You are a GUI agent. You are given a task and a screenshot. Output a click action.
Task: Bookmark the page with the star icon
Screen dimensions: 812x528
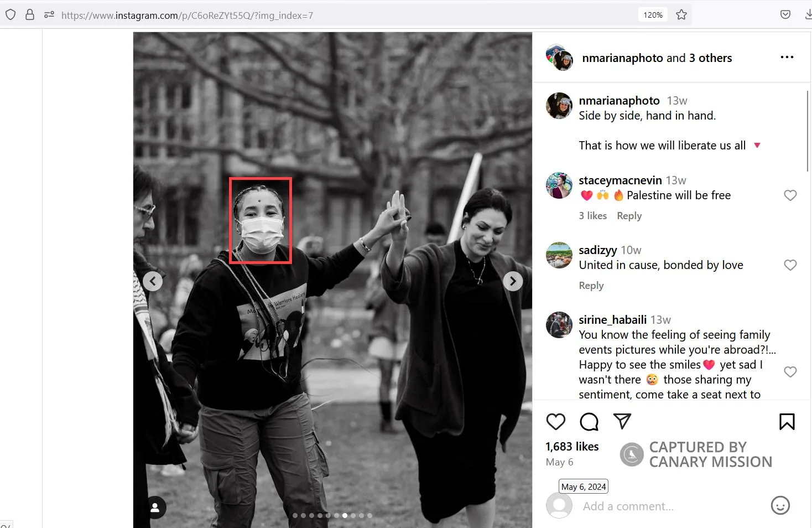[x=681, y=15]
